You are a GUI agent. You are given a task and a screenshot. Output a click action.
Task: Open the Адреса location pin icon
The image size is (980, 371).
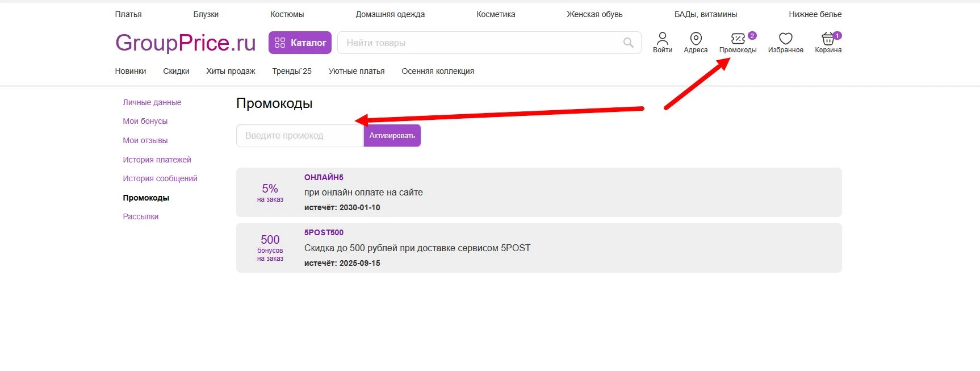[x=696, y=39]
